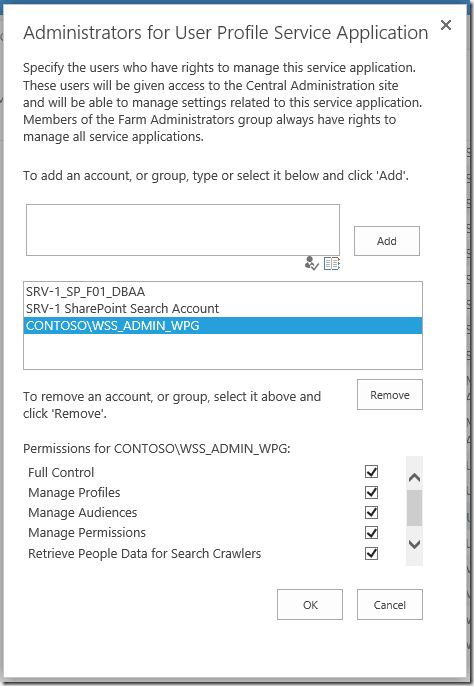
Task: Select CONTOSO\WSS_ADMIN_WPG list entry
Action: (223, 326)
